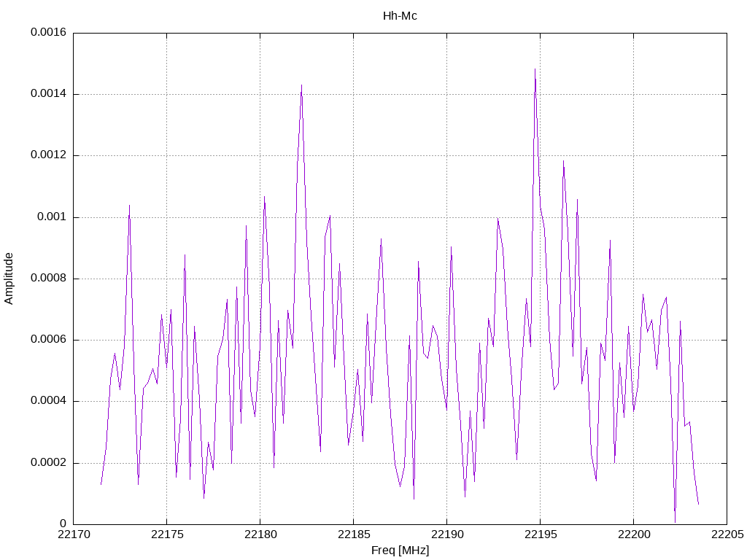Image resolution: width=747 pixels, height=560 pixels.
Task: Click the 22190 x-axis tick label
Action: coord(447,534)
